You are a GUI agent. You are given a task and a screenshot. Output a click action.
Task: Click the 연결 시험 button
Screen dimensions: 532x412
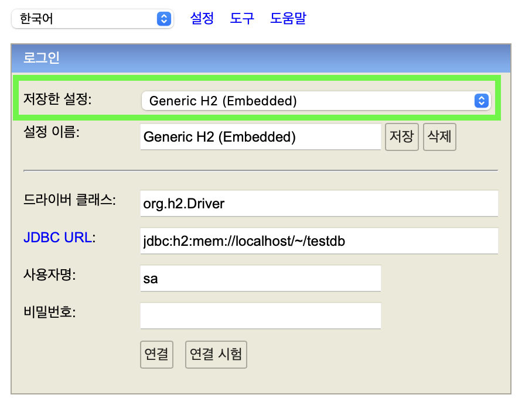216,355
